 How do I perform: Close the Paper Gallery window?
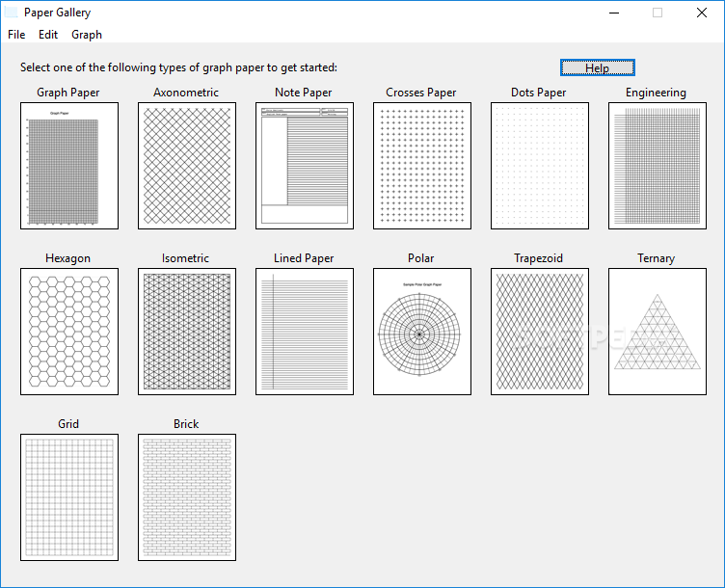(702, 13)
